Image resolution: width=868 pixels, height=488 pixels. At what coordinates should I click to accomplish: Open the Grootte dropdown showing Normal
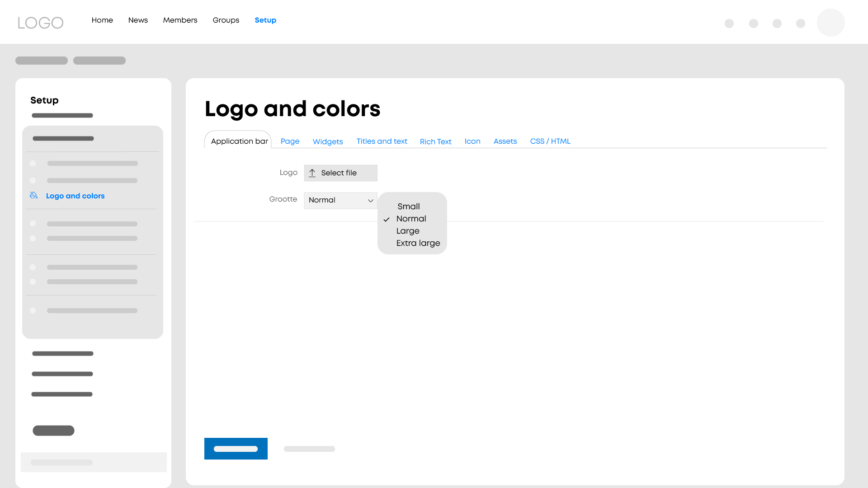340,200
